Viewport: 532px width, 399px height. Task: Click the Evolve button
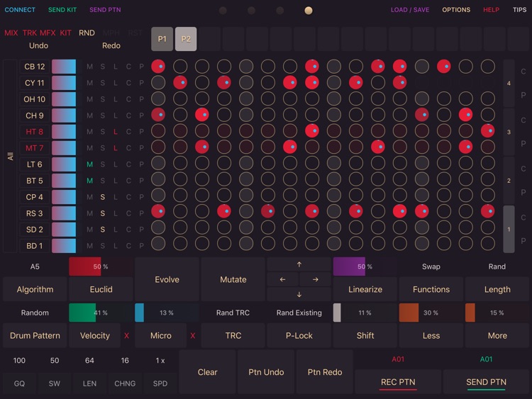167,279
